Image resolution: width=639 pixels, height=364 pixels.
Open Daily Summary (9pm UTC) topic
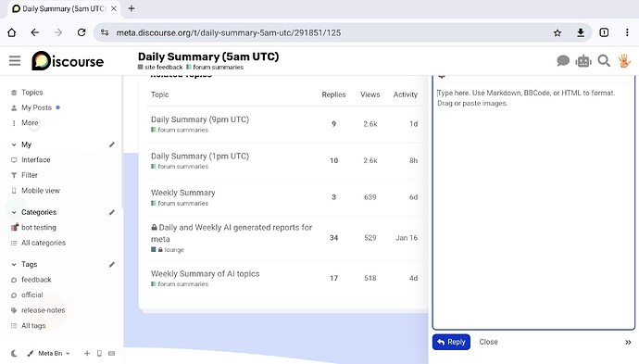pyautogui.click(x=200, y=119)
